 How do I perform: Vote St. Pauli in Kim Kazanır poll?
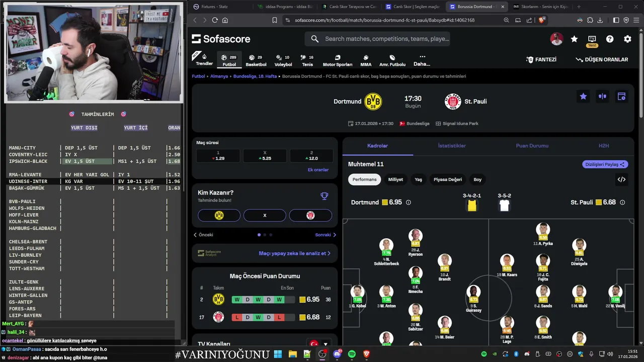[310, 215]
